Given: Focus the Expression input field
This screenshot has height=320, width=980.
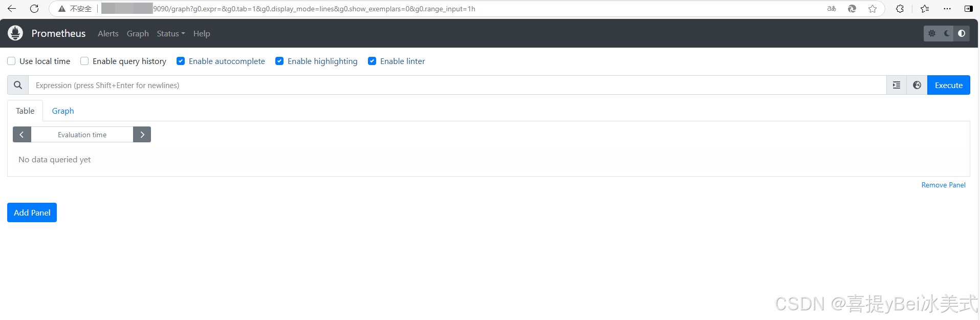Looking at the screenshot, I should pyautogui.click(x=458, y=85).
